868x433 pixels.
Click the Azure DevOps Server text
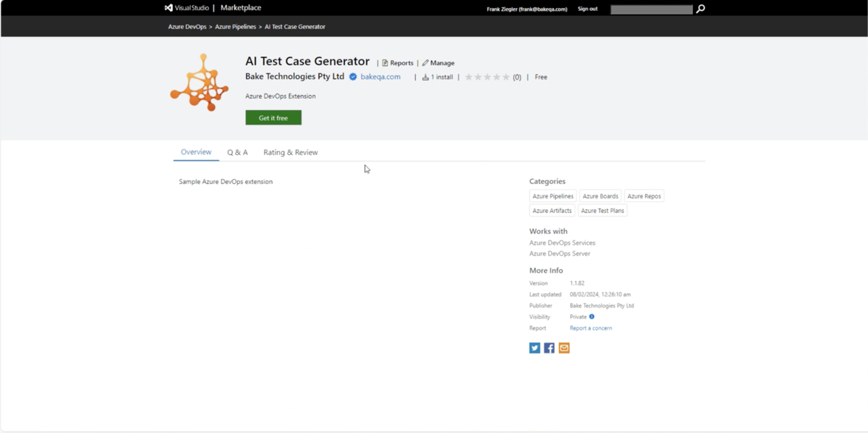pos(560,253)
